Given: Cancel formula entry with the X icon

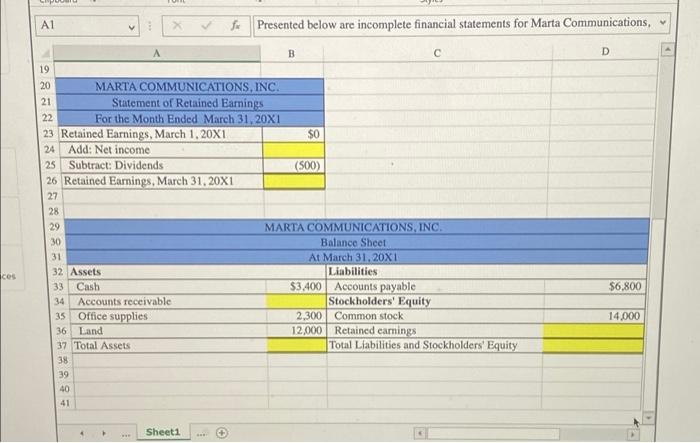Looking at the screenshot, I should [x=177, y=26].
